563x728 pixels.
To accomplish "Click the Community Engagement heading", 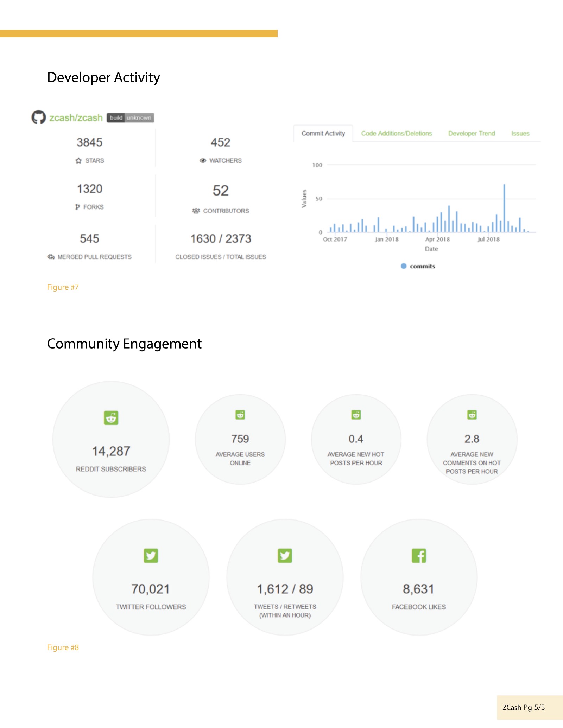I will point(124,344).
